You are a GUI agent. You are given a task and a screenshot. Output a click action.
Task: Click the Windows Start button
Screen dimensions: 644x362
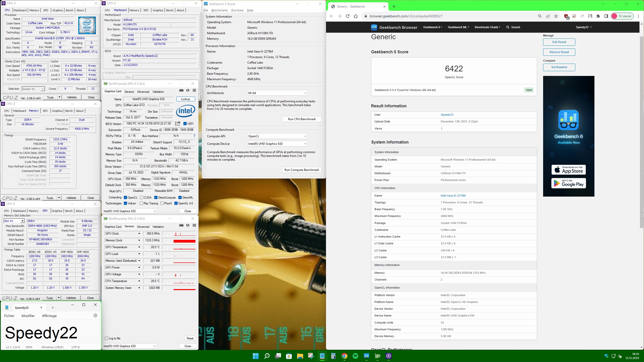(256, 356)
